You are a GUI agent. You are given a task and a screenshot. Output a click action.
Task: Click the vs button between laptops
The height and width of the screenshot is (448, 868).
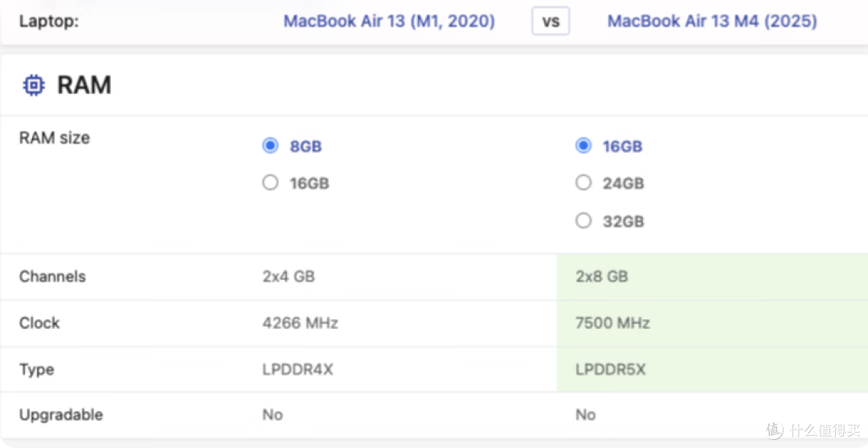[x=551, y=22]
